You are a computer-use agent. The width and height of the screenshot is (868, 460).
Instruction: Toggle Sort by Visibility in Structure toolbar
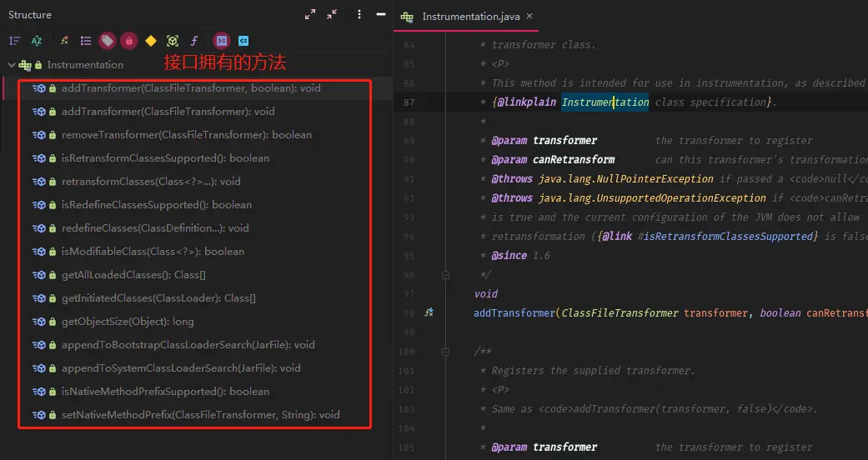pyautogui.click(x=15, y=41)
